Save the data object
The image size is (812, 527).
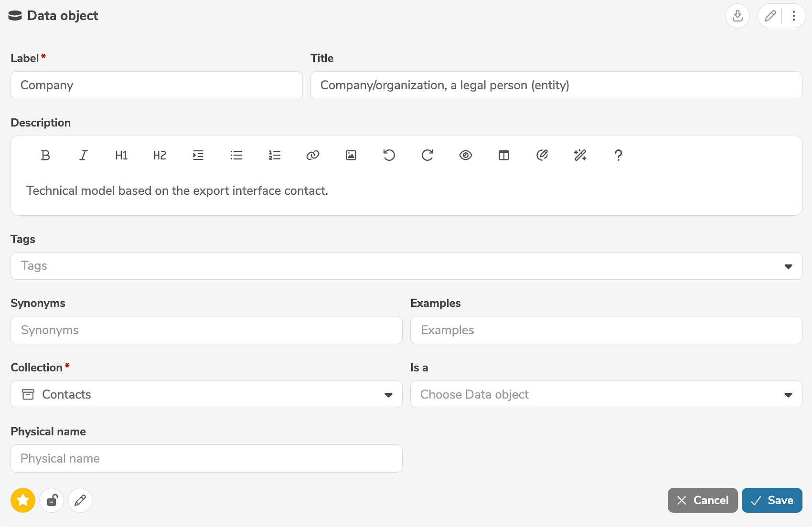pos(772,500)
